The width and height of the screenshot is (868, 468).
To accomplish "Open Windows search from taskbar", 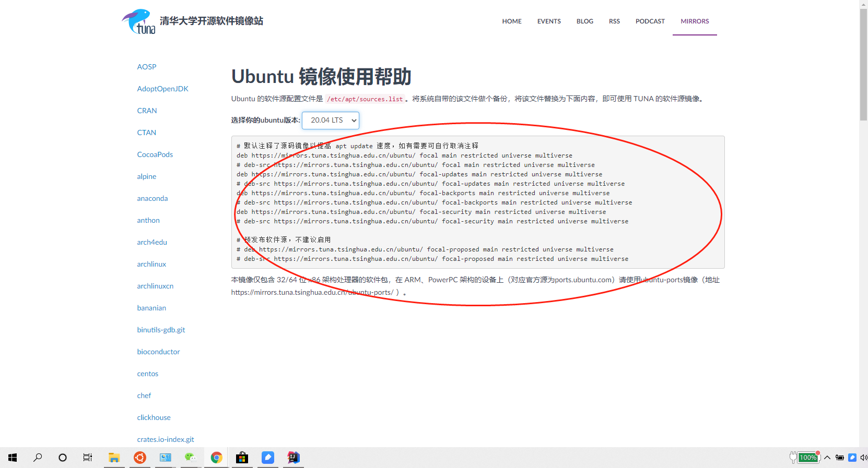I will (x=38, y=458).
